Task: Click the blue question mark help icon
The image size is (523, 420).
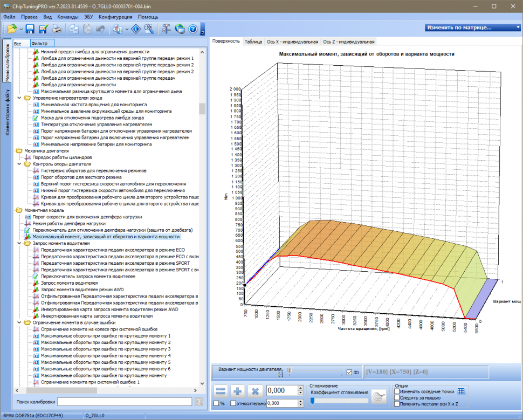Action: pos(192,29)
